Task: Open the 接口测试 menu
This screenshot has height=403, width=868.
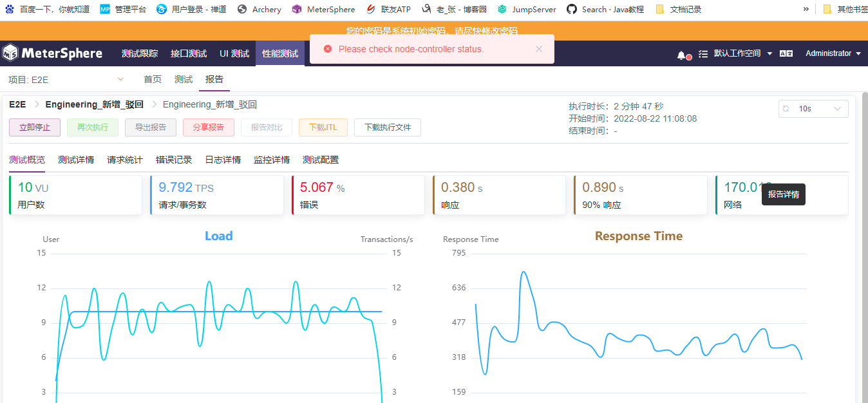Action: (189, 53)
